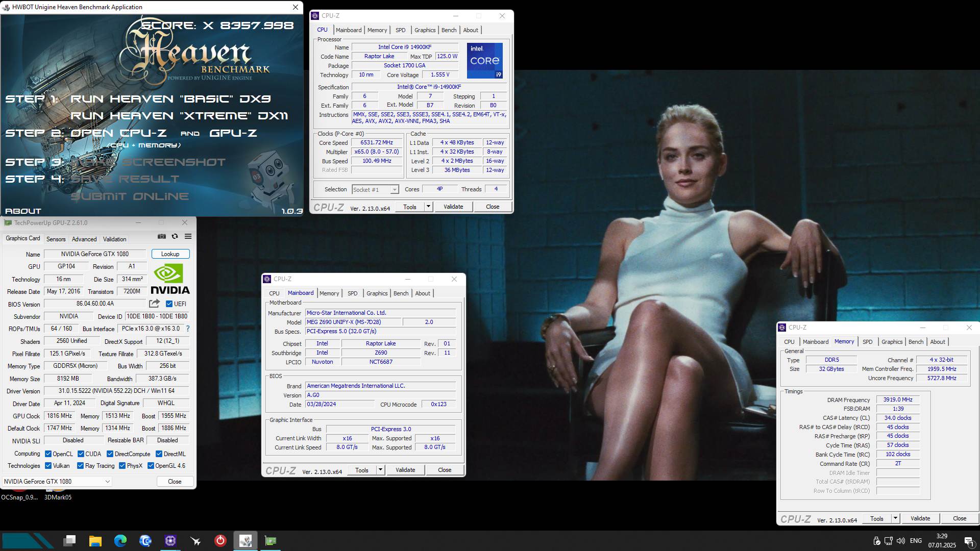The image size is (980, 551).
Task: Toggle the Vulkan checkbox
Action: point(48,466)
